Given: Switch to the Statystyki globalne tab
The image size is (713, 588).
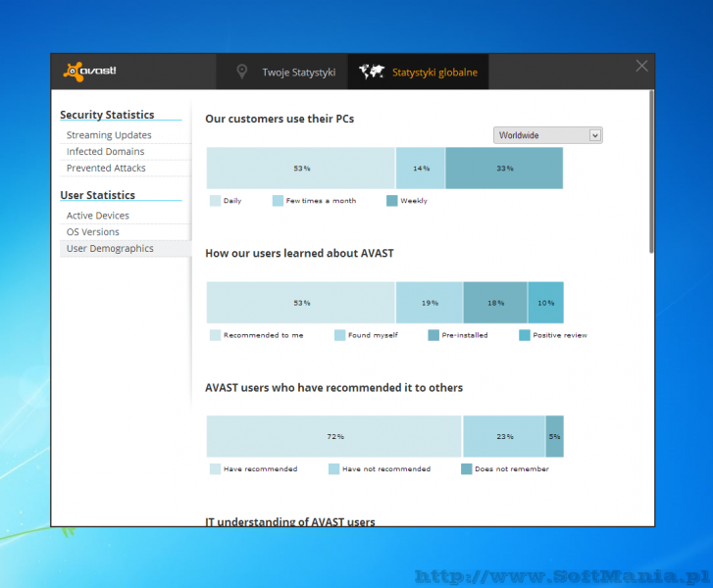Looking at the screenshot, I should [x=419, y=72].
